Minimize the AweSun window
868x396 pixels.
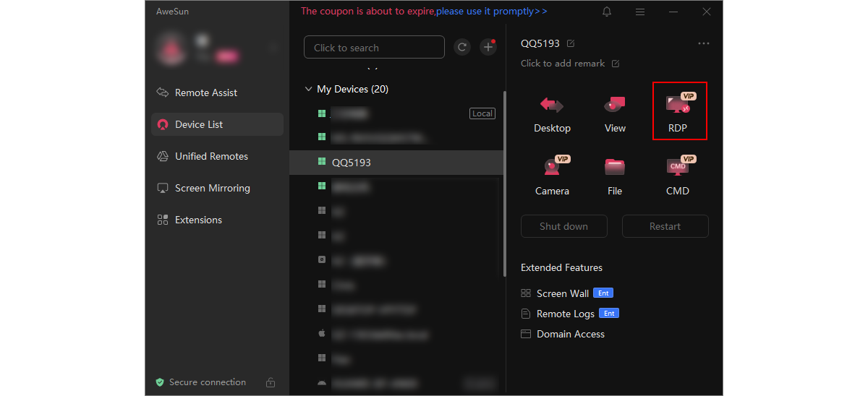point(673,12)
